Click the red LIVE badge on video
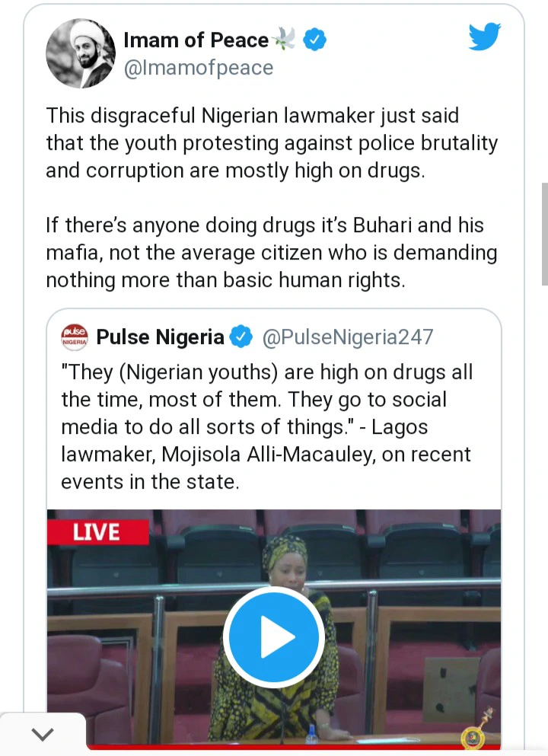The width and height of the screenshot is (548, 756). 97,531
